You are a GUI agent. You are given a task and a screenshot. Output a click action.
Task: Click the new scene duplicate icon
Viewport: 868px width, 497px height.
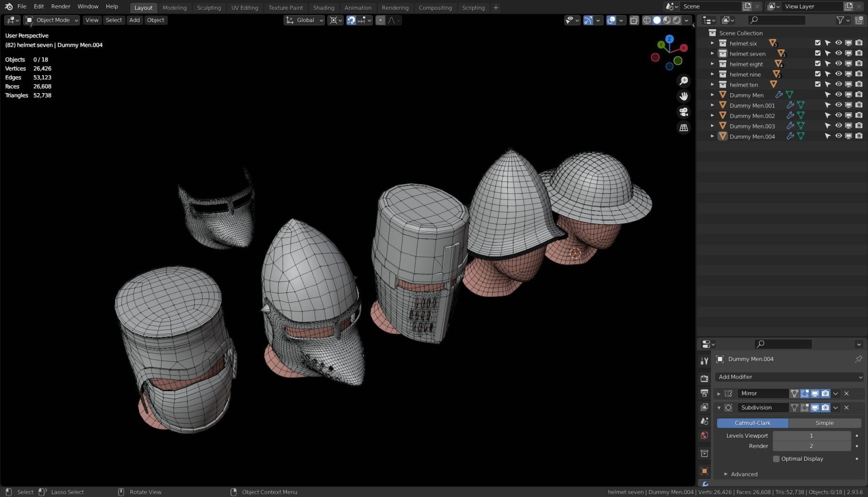747,6
